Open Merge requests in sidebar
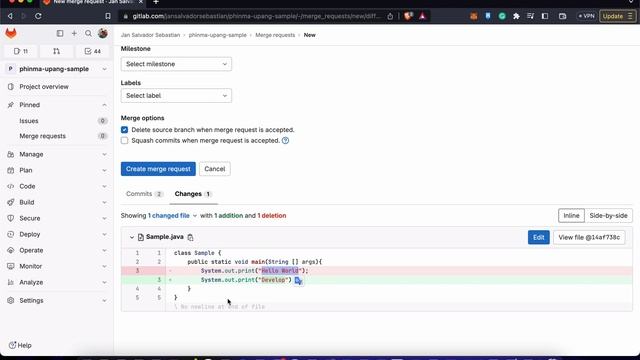 [x=57, y=136]
